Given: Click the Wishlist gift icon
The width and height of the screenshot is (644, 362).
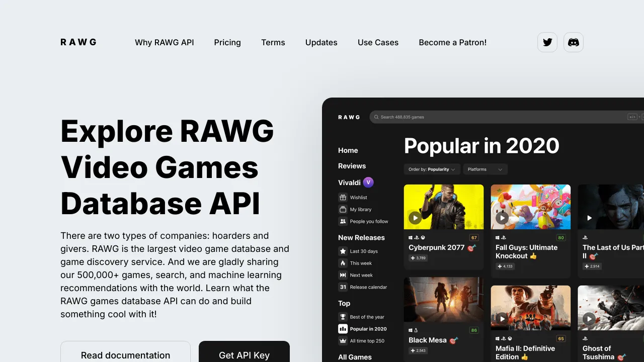Looking at the screenshot, I should click(x=343, y=197).
